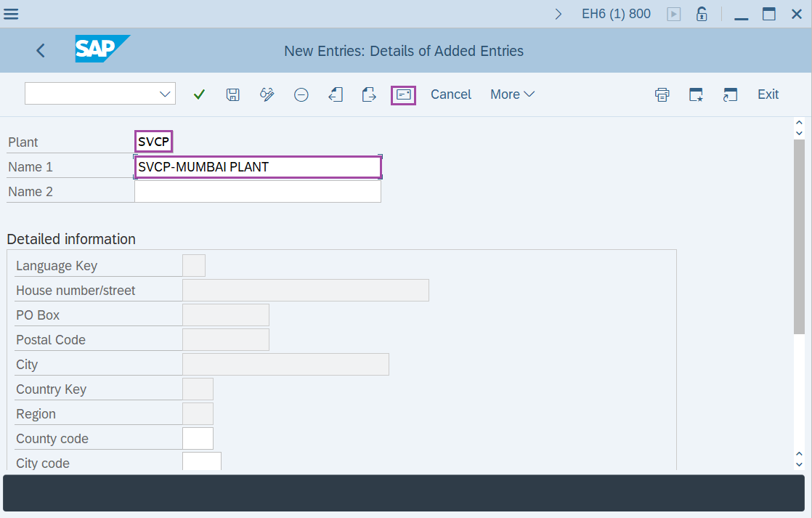Click the Delete entry icon
The height and width of the screenshot is (518, 812).
(x=301, y=94)
